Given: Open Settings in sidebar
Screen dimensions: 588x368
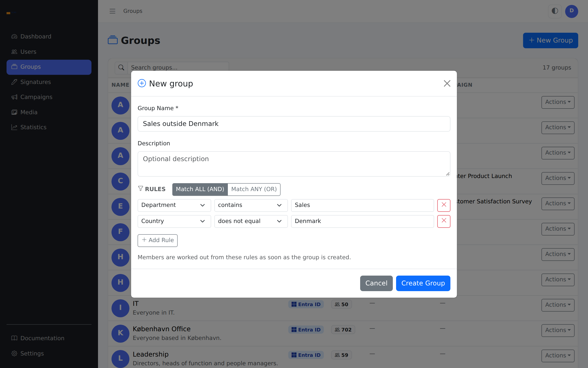Looking at the screenshot, I should click(49, 354).
